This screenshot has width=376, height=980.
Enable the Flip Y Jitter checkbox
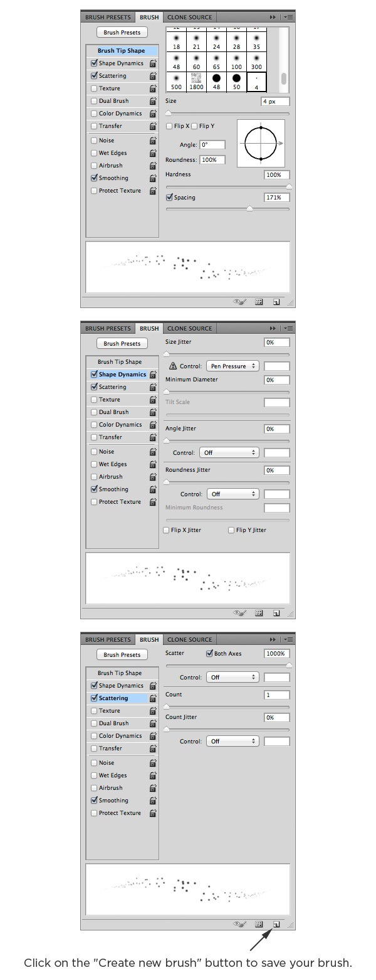(x=232, y=530)
